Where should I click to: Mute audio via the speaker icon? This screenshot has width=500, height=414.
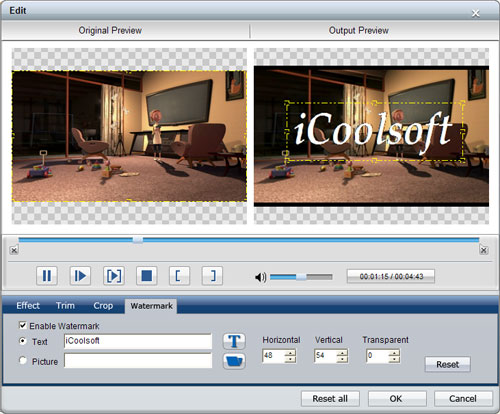[260, 277]
